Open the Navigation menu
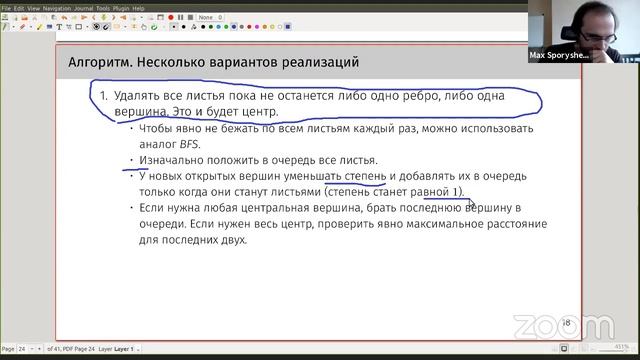Screen dimensions: 640x360 (57, 8)
